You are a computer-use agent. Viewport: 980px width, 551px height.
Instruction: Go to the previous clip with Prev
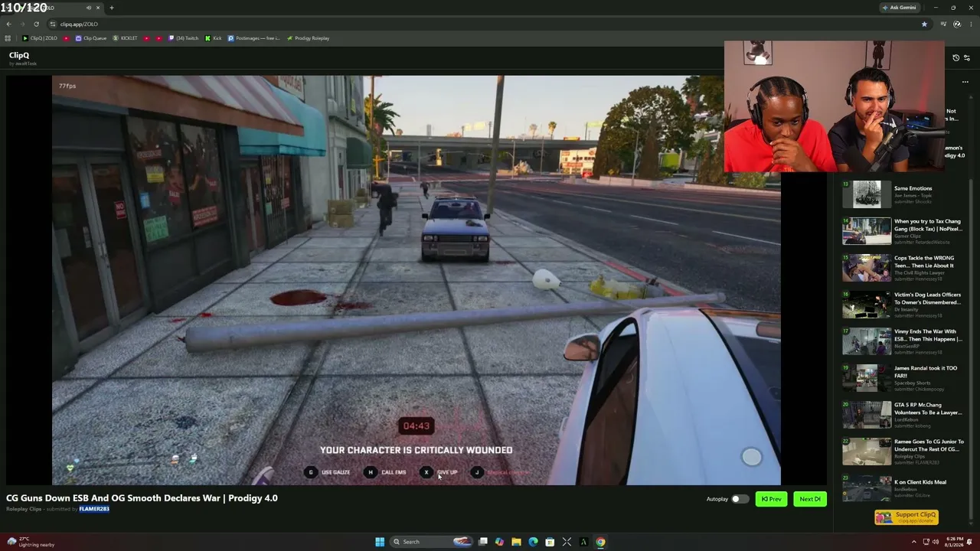pos(771,499)
